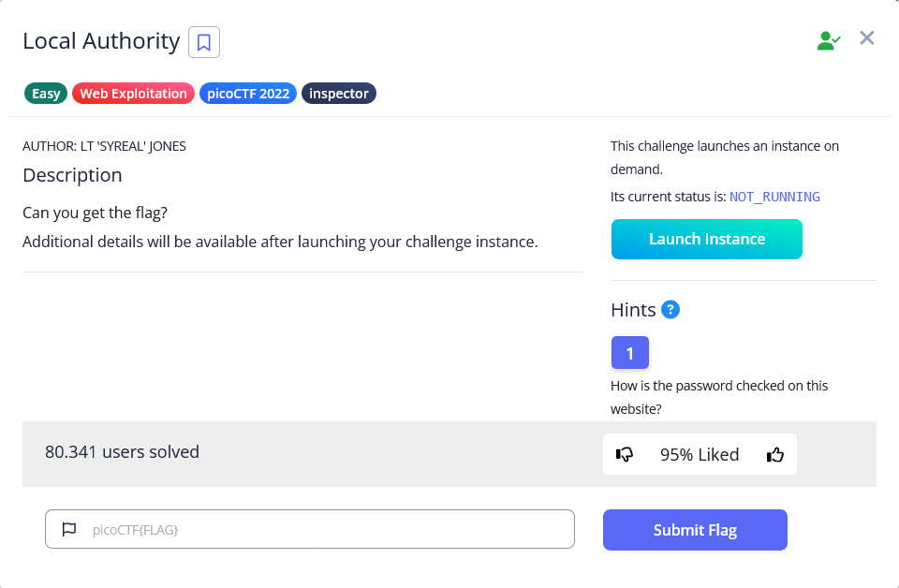This screenshot has width=899, height=588.
Task: Click the green solved user icon
Action: [828, 40]
